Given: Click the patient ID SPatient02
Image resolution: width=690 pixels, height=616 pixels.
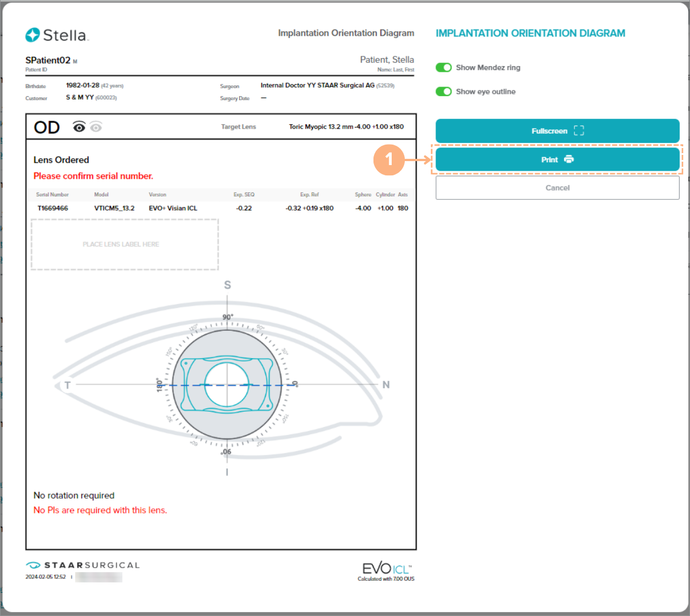Looking at the screenshot, I should coord(48,60).
